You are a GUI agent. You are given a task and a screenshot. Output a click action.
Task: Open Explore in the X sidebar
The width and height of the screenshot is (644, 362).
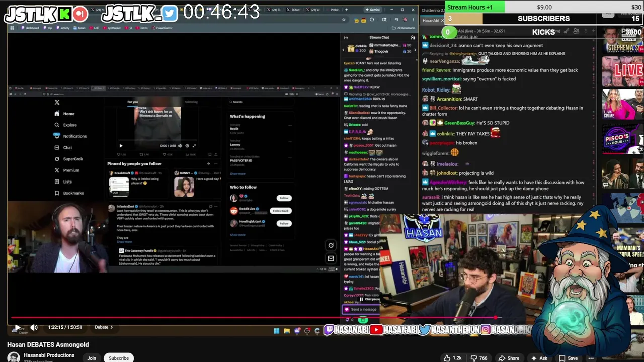click(65, 125)
